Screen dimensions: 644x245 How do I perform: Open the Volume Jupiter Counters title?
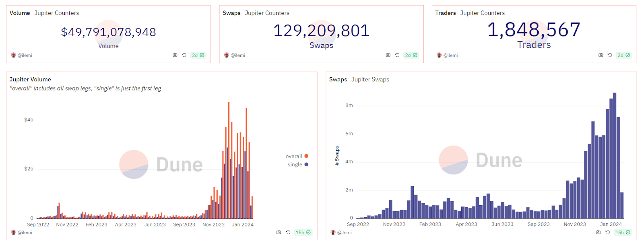tap(44, 13)
